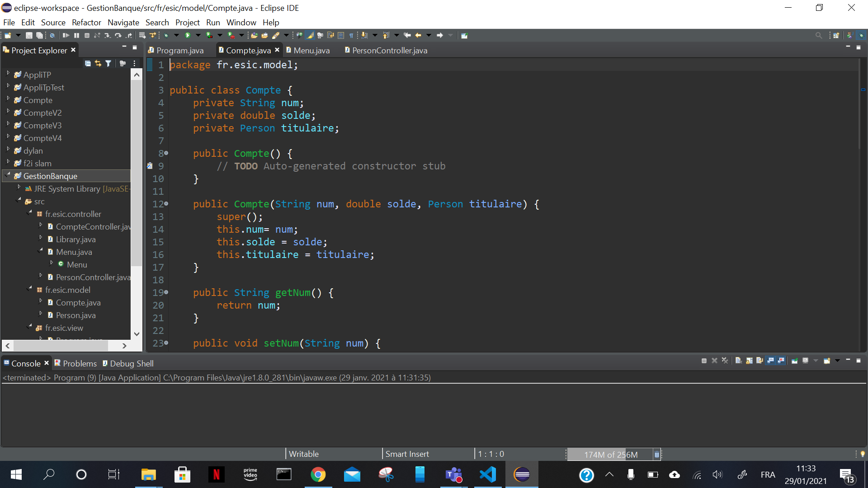Navigate Back with yellow left arrow
868x488 pixels.
pyautogui.click(x=418, y=35)
